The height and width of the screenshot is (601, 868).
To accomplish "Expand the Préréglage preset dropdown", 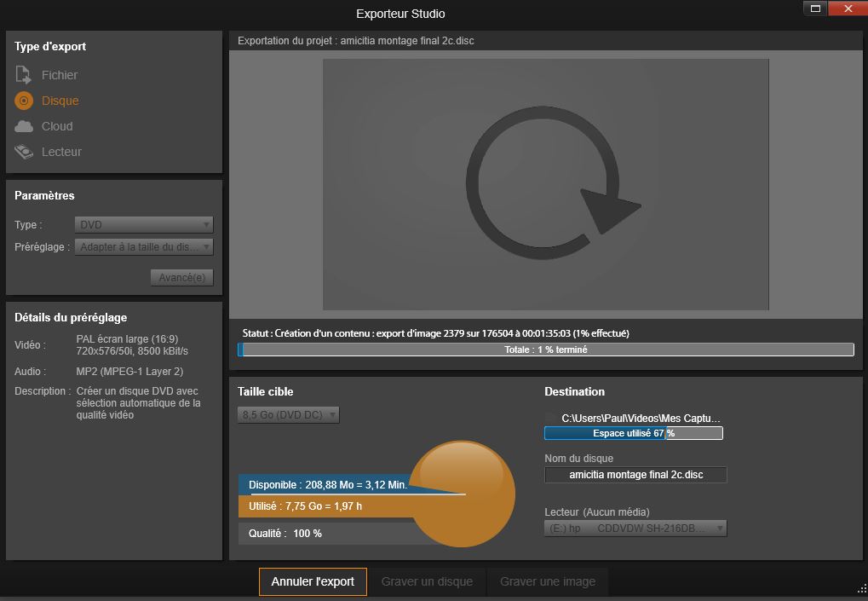I will click(144, 247).
